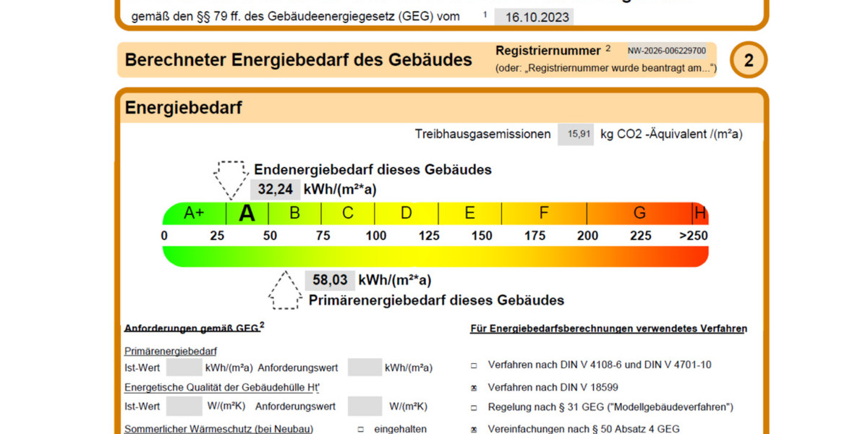Click the Primärenergiebedarf value 58,03 field
Viewport: 868px width, 434px height.
(330, 281)
